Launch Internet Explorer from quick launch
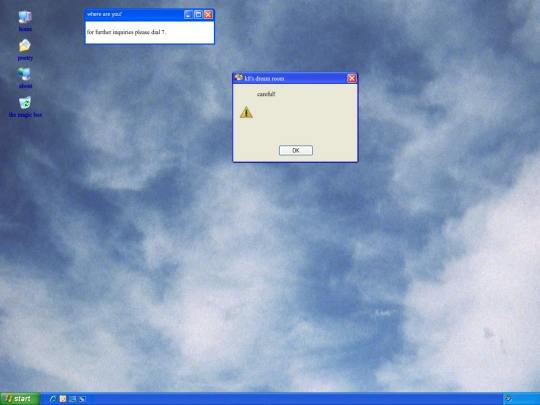 tap(53, 399)
